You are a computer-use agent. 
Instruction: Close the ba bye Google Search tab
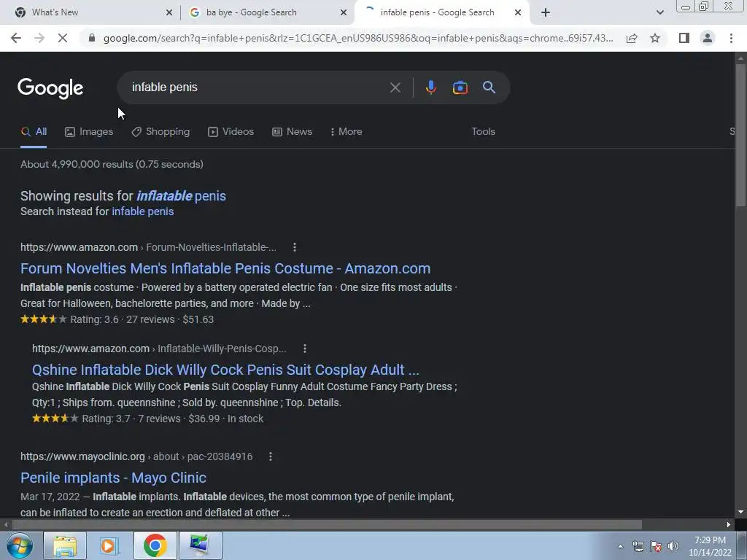point(344,12)
